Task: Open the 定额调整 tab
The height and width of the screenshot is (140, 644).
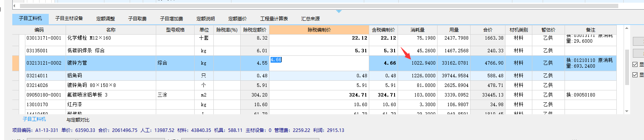Action: [106, 18]
